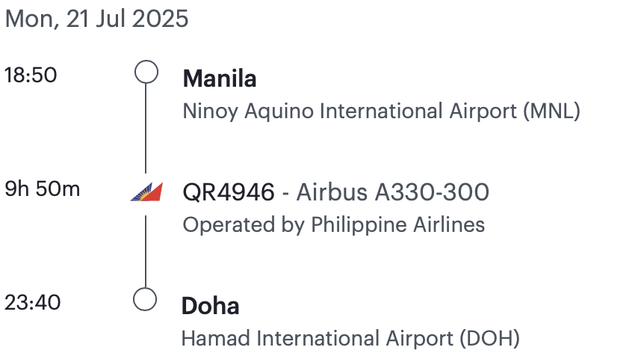Click the 9h 50m flight duration

tap(43, 189)
